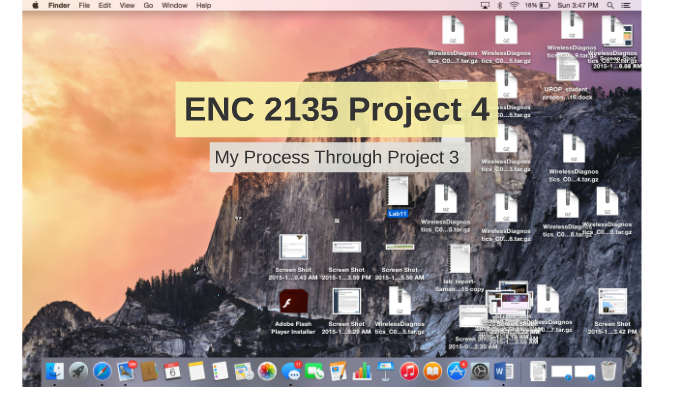Open Messages with notification badge
This screenshot has height=394, width=700.
tap(291, 371)
